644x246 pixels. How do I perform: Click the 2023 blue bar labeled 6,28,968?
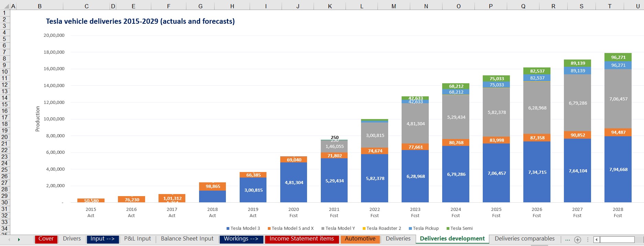click(x=415, y=176)
